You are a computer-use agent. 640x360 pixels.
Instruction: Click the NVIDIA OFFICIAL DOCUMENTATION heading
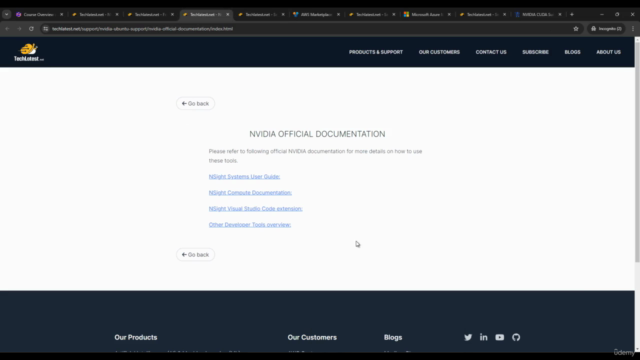tap(317, 134)
